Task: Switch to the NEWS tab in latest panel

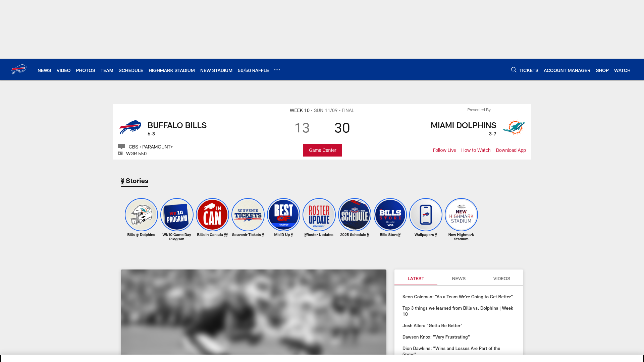Action: click(459, 279)
